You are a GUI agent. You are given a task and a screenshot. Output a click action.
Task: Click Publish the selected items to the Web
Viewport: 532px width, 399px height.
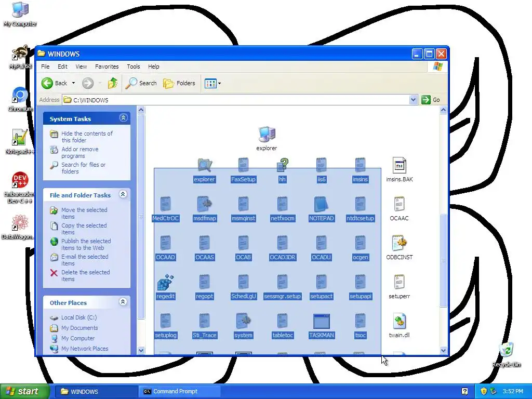point(86,244)
